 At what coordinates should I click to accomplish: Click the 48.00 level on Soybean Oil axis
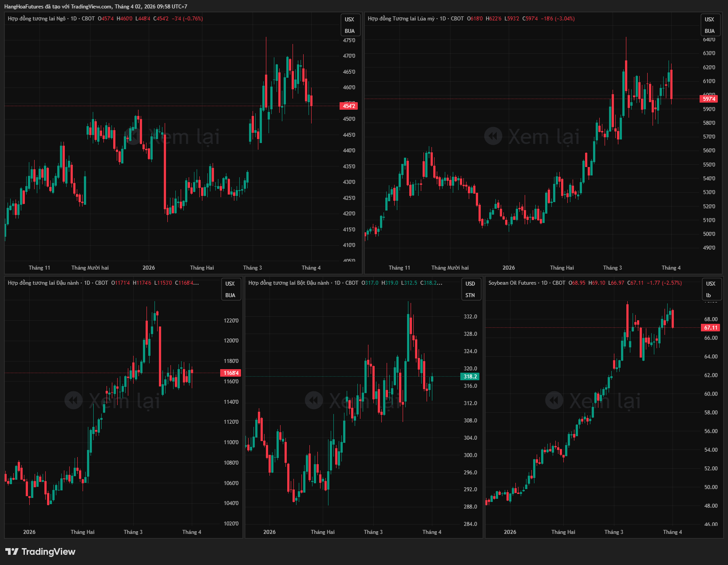pos(711,506)
